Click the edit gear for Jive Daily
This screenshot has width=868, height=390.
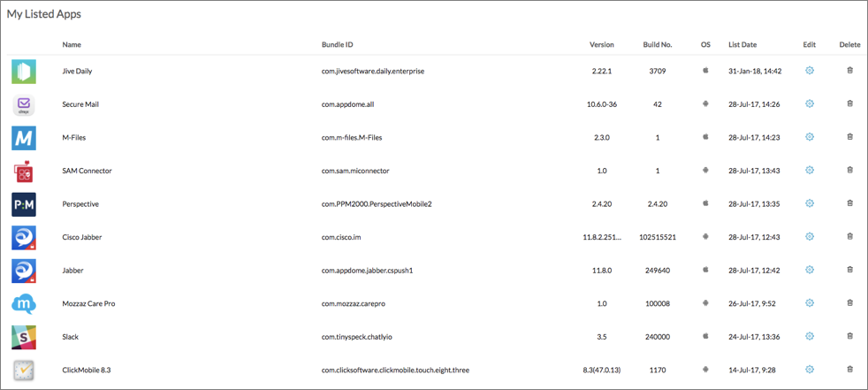pos(810,71)
